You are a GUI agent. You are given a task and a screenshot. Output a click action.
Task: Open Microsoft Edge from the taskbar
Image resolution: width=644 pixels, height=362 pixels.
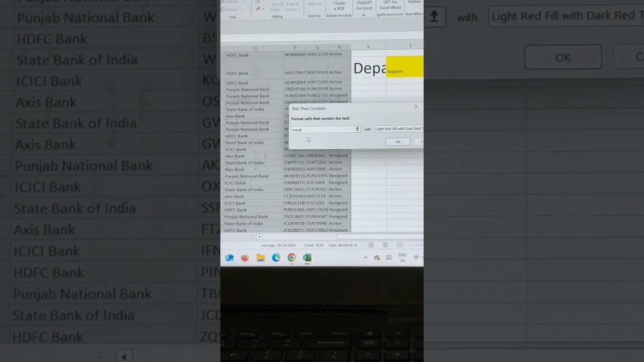[x=276, y=258]
